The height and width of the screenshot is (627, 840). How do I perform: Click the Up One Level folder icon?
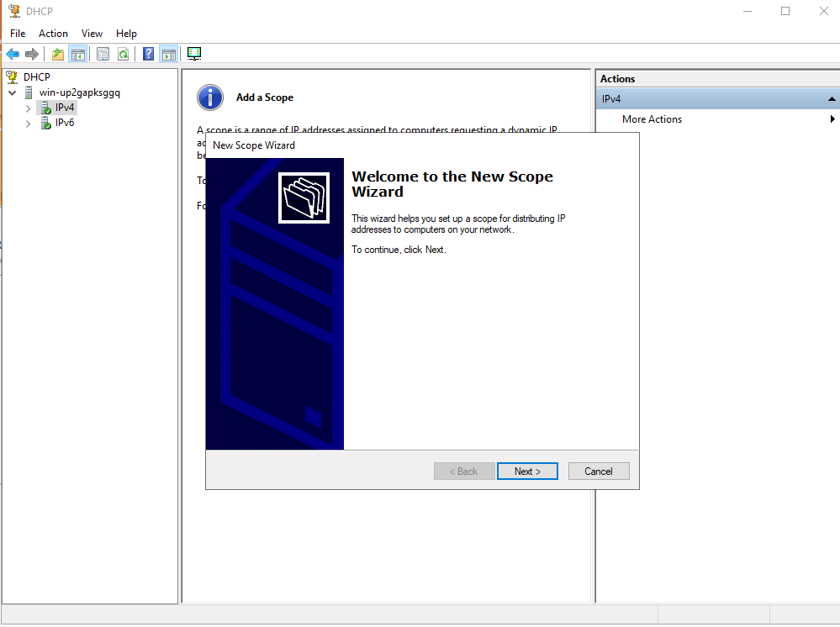pyautogui.click(x=57, y=54)
